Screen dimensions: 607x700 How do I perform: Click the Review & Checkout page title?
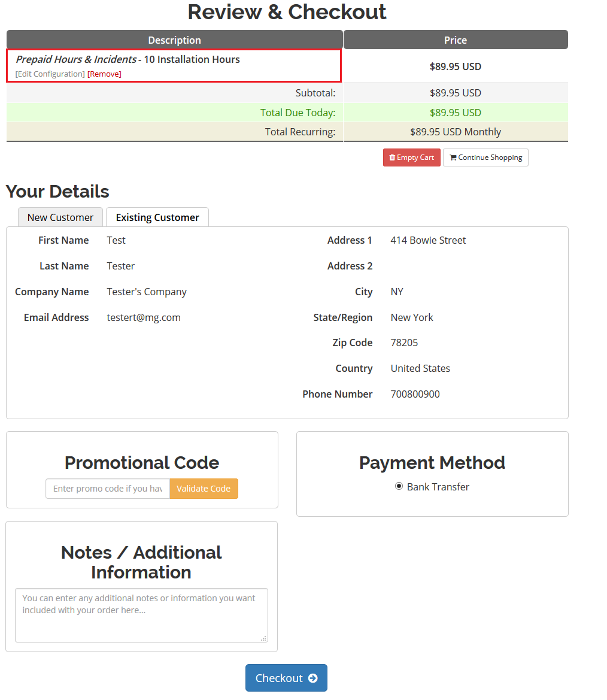(287, 12)
